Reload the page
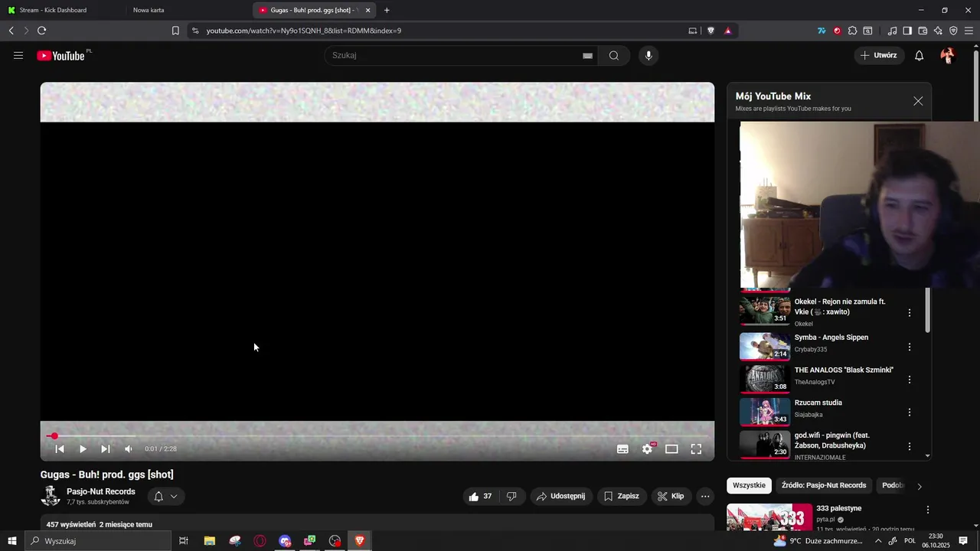Screen dimensions: 980x551 tap(41, 31)
